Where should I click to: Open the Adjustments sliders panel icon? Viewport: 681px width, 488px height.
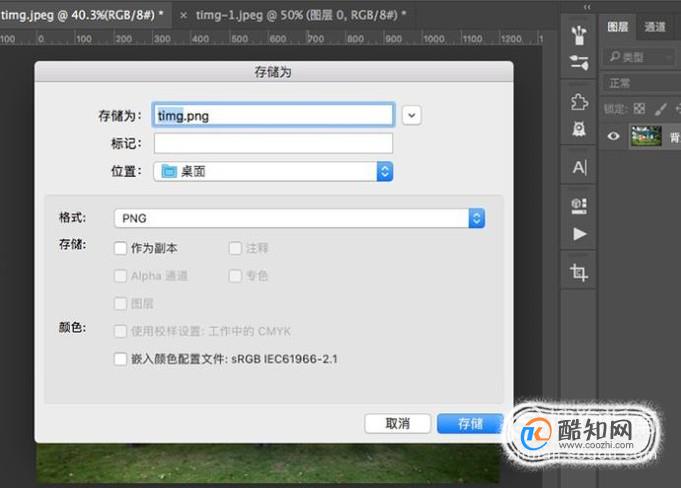pyautogui.click(x=579, y=63)
